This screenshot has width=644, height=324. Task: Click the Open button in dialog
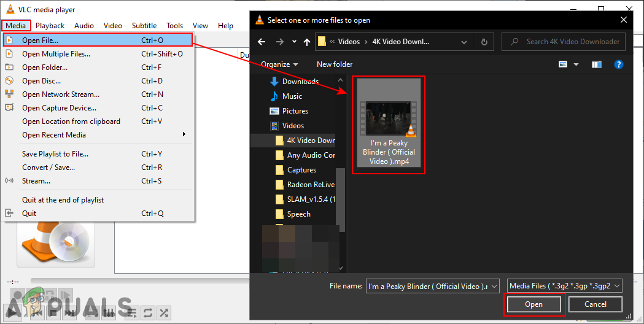tap(534, 304)
